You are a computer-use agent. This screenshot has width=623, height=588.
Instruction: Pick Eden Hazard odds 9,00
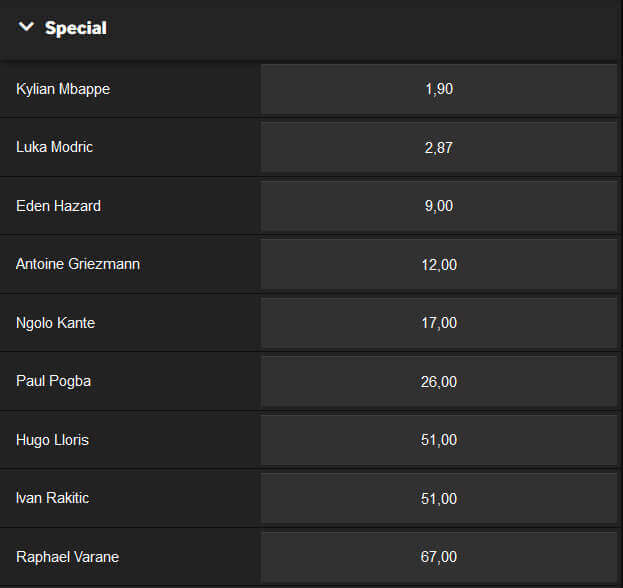439,206
